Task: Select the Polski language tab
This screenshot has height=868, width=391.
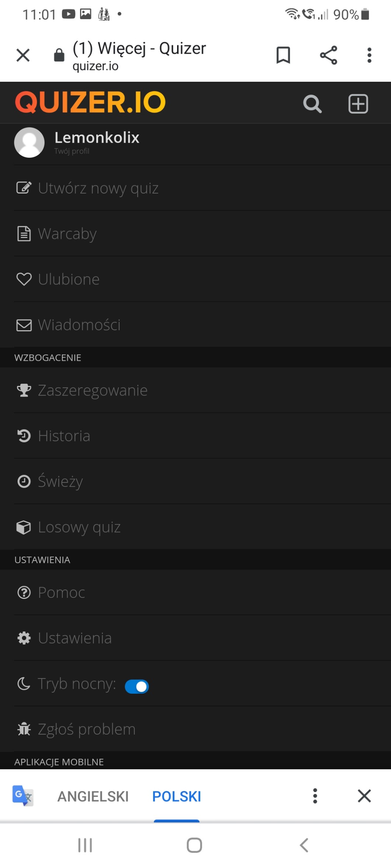Action: click(176, 796)
